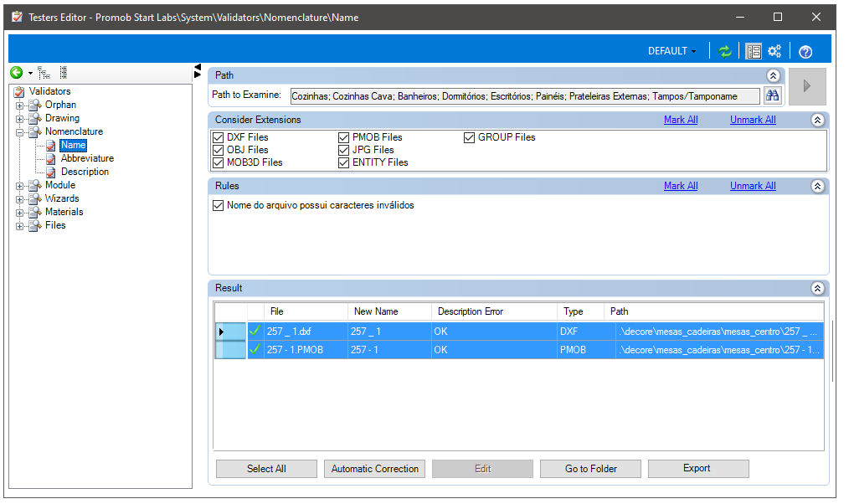Toggle the JPG Files checkbox
The image size is (849, 504).
tap(344, 150)
